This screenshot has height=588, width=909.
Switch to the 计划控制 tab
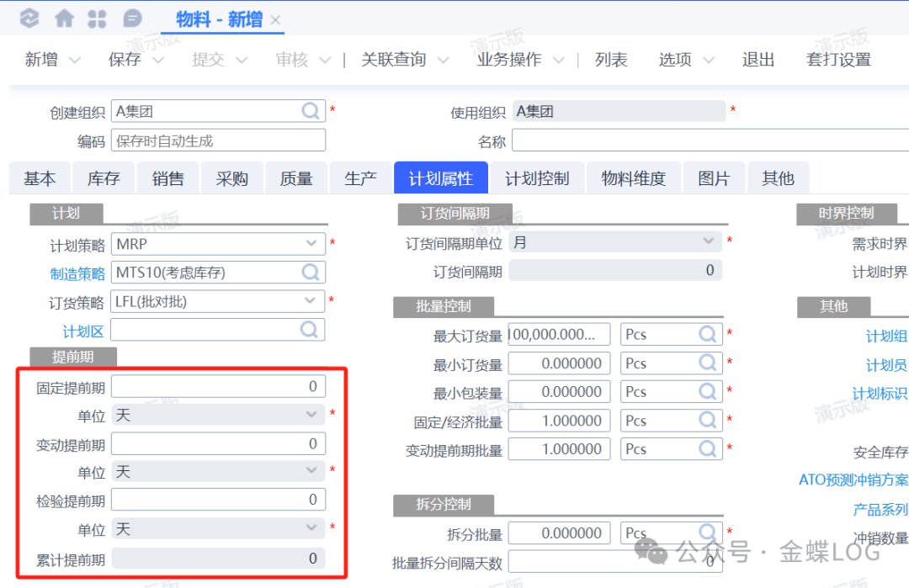click(x=537, y=178)
